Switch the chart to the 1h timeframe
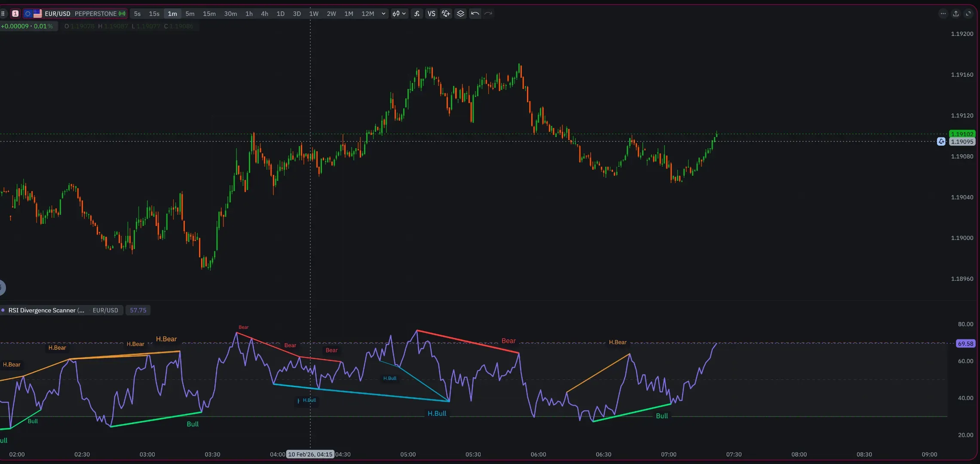980x464 pixels. pyautogui.click(x=249, y=13)
